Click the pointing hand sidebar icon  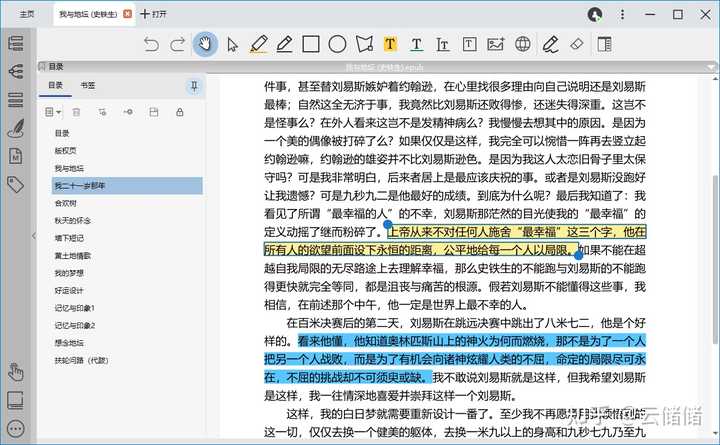(x=16, y=372)
